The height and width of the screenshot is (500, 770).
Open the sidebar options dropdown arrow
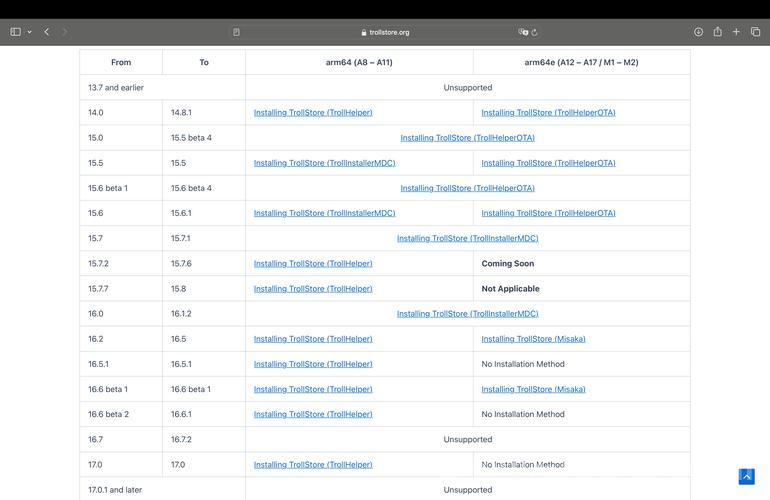click(x=29, y=32)
